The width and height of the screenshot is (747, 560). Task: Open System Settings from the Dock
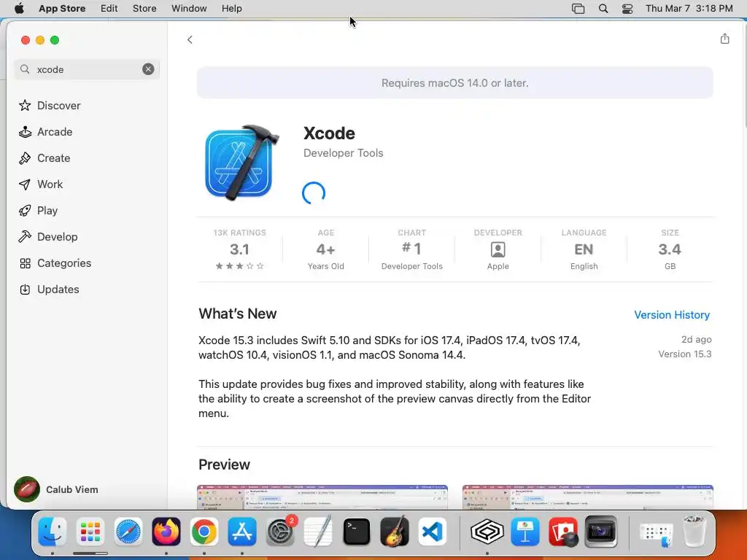(280, 531)
